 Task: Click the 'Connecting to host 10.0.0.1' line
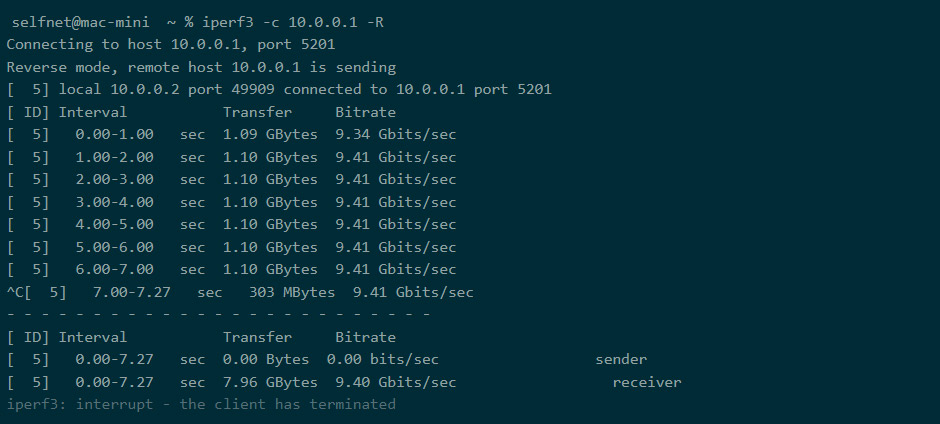[171, 45]
